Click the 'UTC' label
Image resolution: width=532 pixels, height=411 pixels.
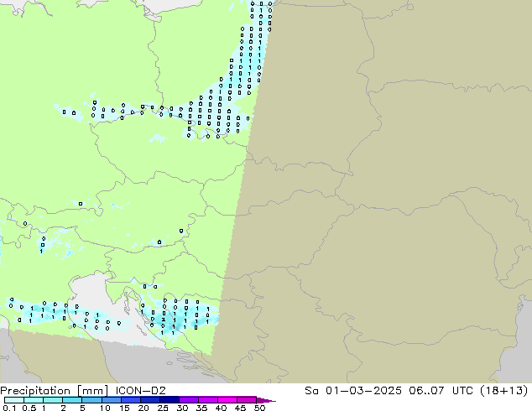pyautogui.click(x=463, y=391)
